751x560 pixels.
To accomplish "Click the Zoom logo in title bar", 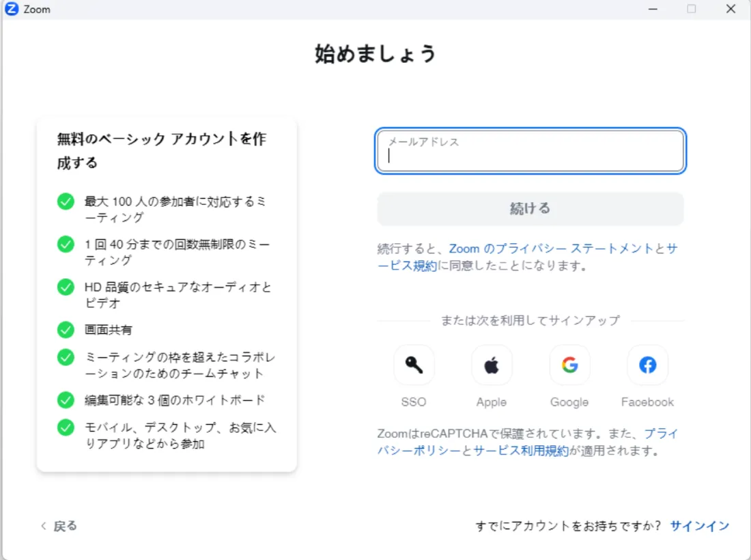I will 12,10.
